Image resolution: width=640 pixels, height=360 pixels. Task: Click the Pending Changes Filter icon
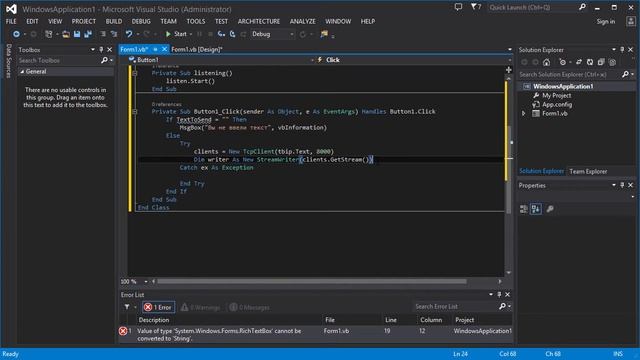coord(563,62)
